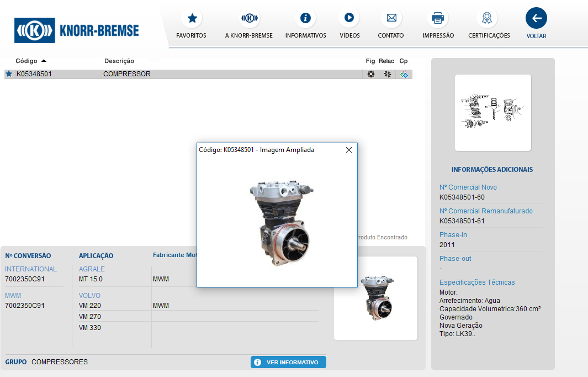Click the Impressão printer icon
588x377 pixels.
tap(438, 18)
